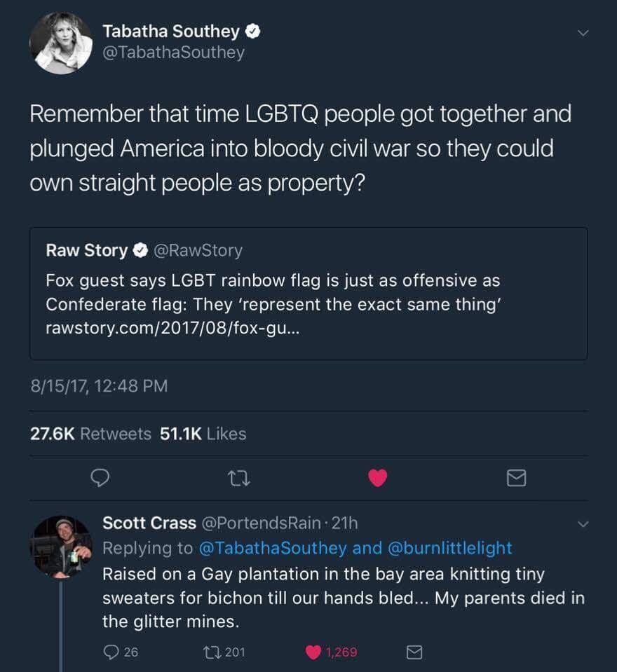
Task: Open the @TabathaSouthey handle under name
Action: coord(173,53)
